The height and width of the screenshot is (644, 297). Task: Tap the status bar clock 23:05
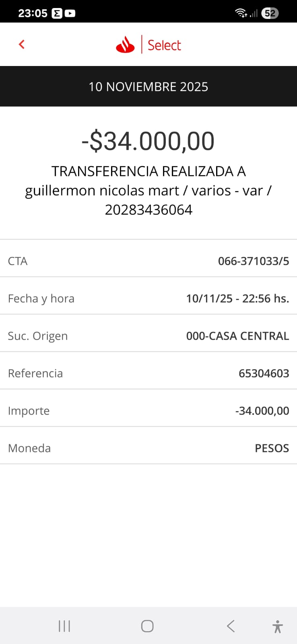click(x=33, y=13)
